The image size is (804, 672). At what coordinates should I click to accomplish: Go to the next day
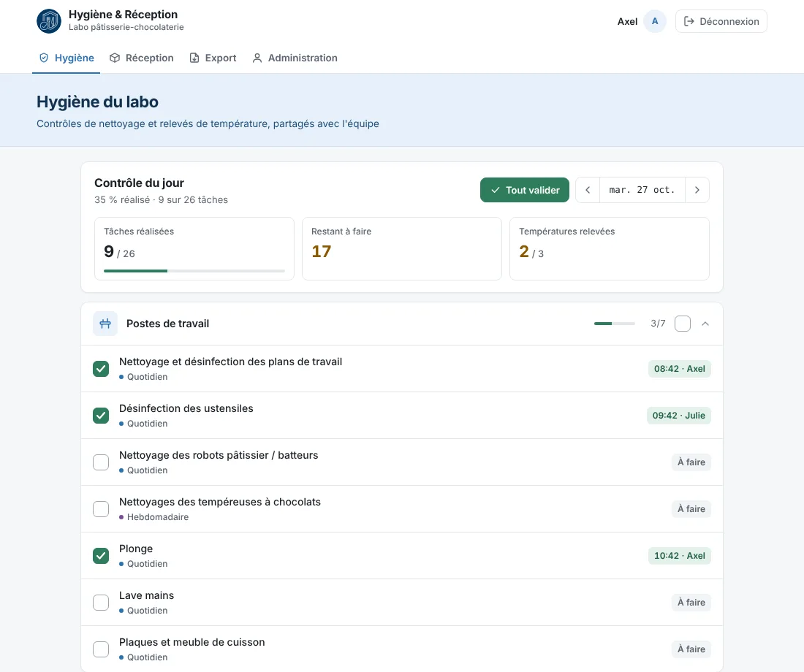click(x=697, y=190)
